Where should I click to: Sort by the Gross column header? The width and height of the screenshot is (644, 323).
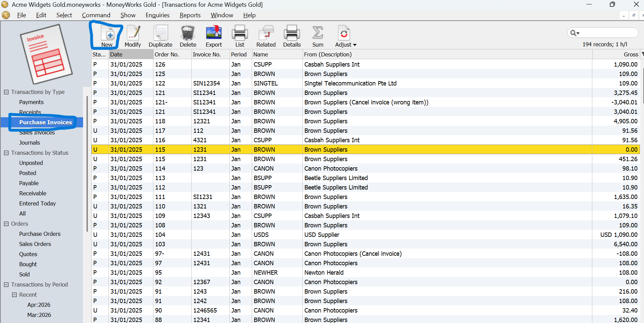click(x=616, y=54)
